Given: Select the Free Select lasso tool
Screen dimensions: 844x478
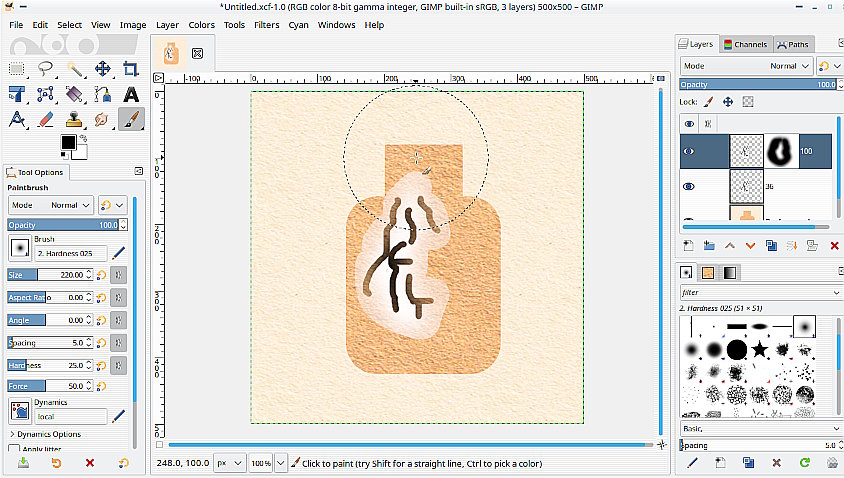Looking at the screenshot, I should coord(46,69).
